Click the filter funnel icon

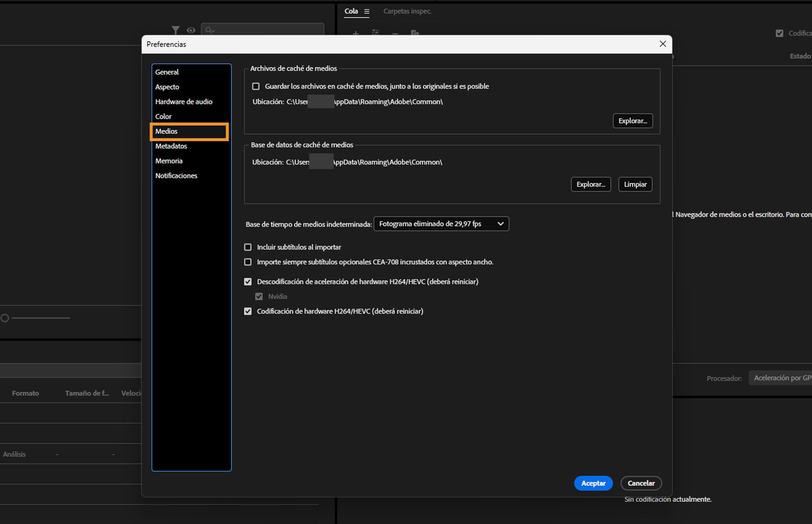(x=176, y=30)
